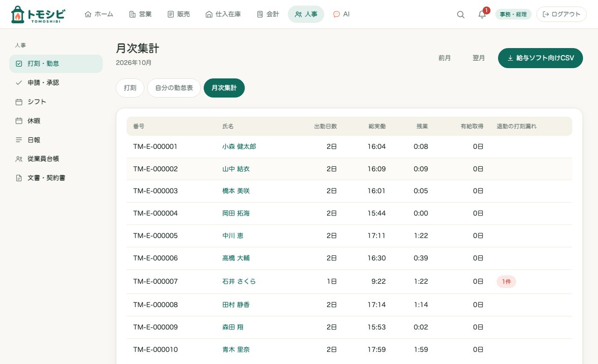Screen dimensions: 598x364
Task: Open the 販売 navigation menu
Action: (x=178, y=14)
